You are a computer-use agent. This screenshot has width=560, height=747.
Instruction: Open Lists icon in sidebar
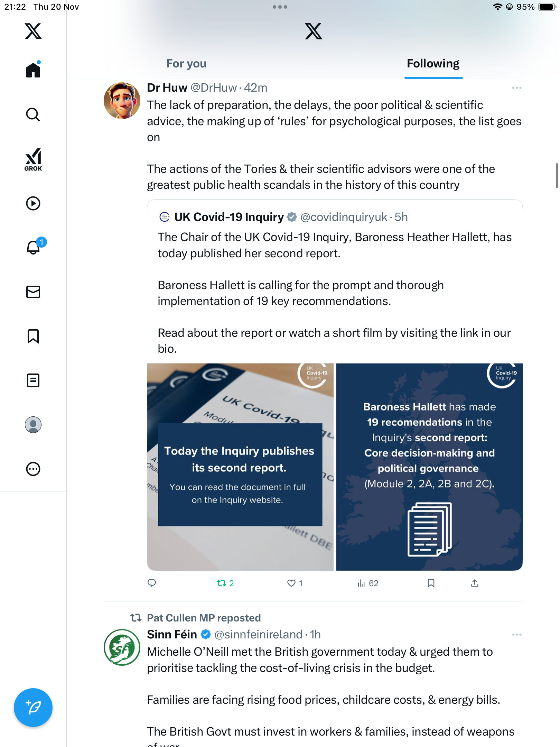tap(33, 380)
